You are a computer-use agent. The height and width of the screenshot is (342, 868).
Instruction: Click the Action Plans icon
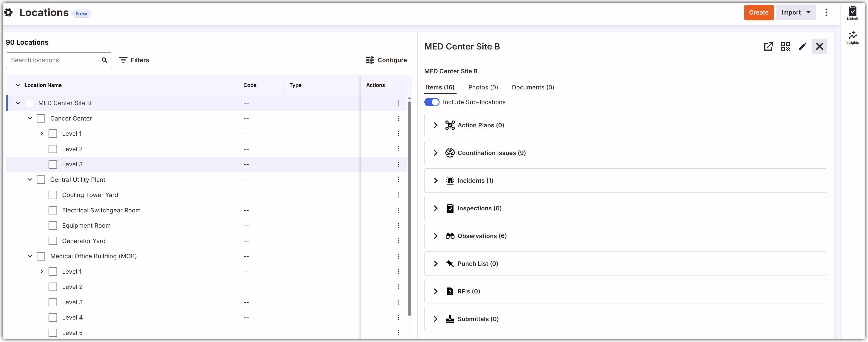pyautogui.click(x=450, y=125)
